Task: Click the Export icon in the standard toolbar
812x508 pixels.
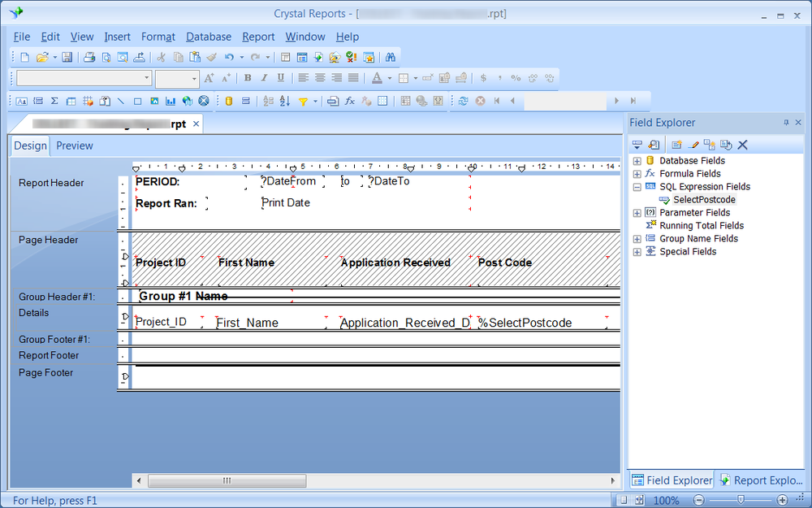Action: (x=139, y=58)
